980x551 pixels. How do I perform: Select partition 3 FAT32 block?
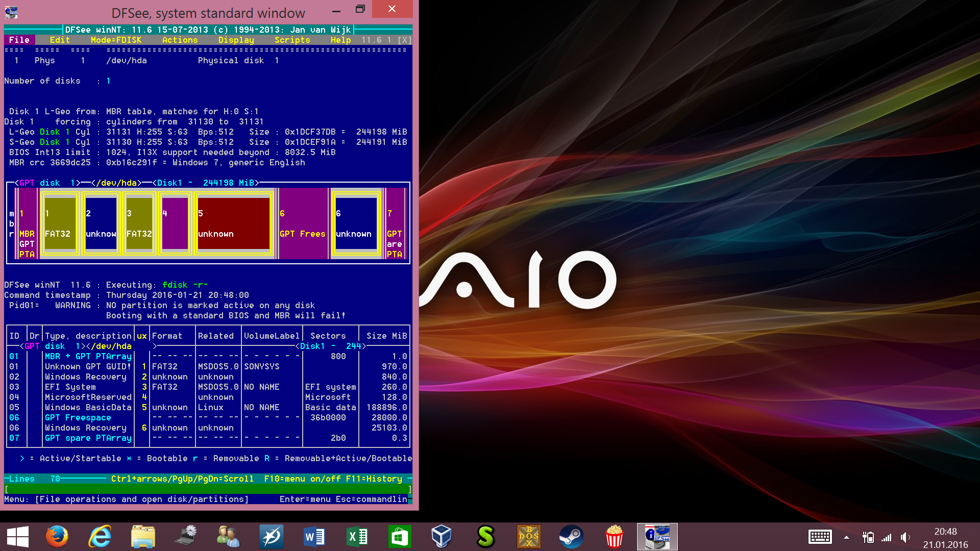click(139, 223)
